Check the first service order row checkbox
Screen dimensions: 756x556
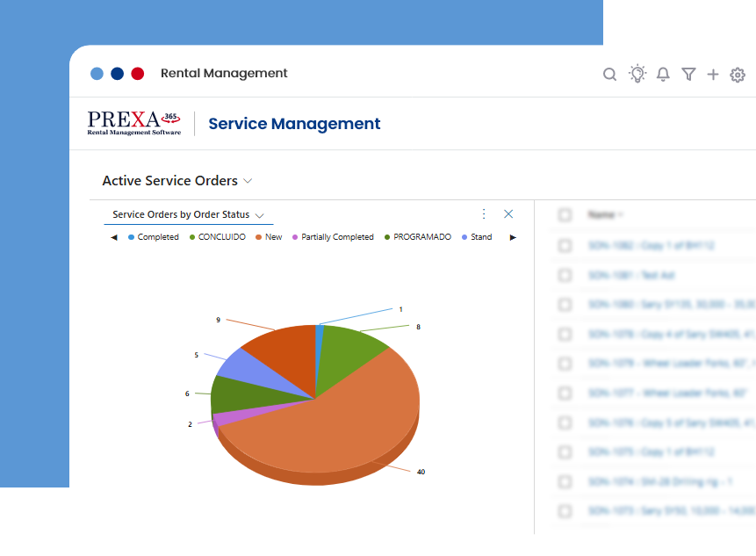click(565, 246)
